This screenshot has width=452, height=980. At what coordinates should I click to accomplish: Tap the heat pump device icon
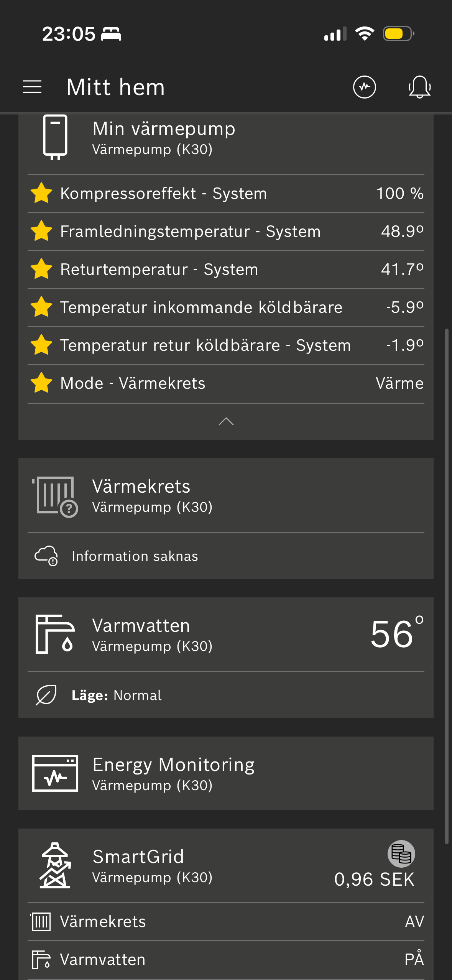(x=55, y=137)
